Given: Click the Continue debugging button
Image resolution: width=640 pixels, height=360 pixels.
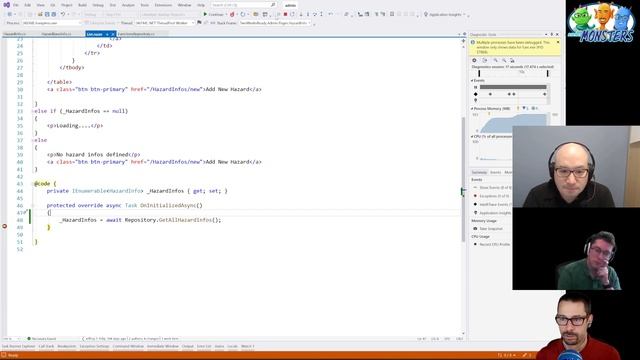Looking at the screenshot, I should 214,14.
